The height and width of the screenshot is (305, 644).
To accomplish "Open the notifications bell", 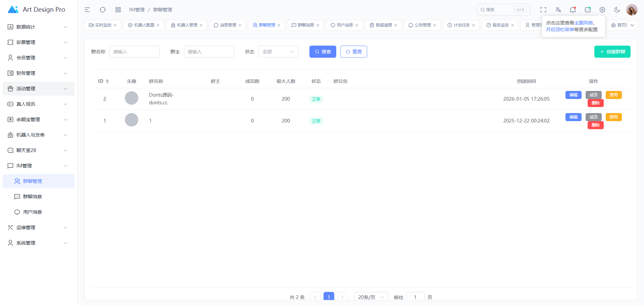I will click(x=573, y=10).
